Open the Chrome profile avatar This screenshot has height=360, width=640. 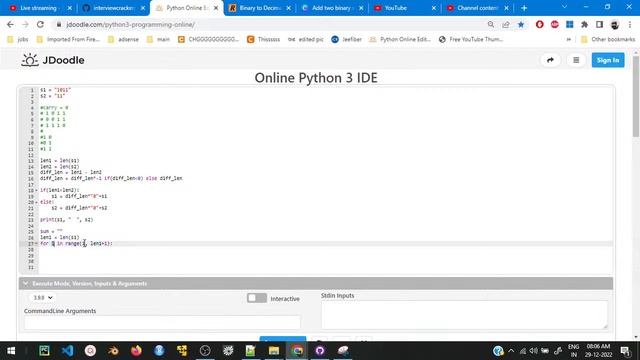[615, 24]
